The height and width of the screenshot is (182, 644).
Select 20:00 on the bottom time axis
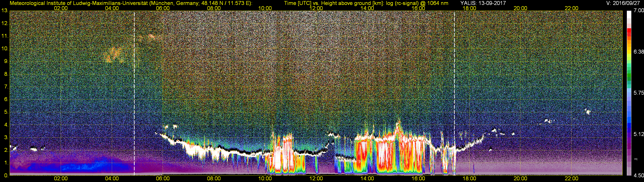point(521,179)
